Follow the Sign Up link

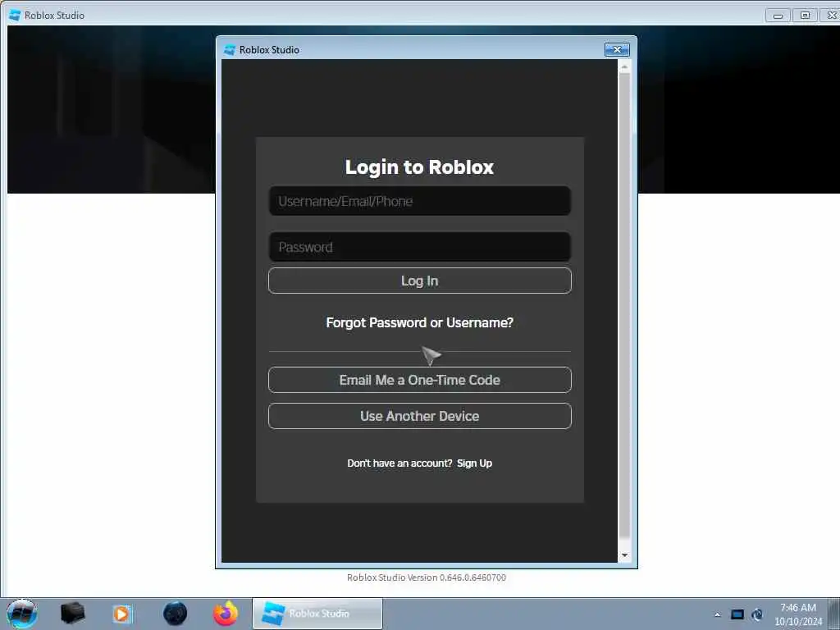(x=474, y=463)
